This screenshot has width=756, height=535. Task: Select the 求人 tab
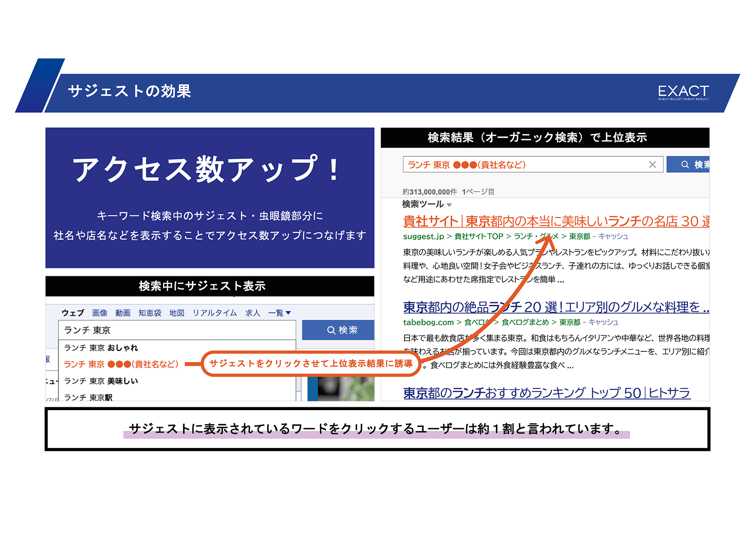point(252,313)
